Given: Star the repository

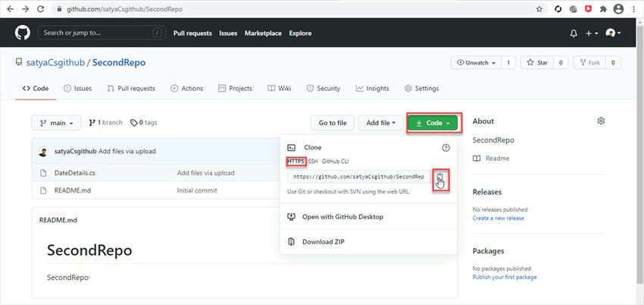Looking at the screenshot, I should (x=537, y=62).
